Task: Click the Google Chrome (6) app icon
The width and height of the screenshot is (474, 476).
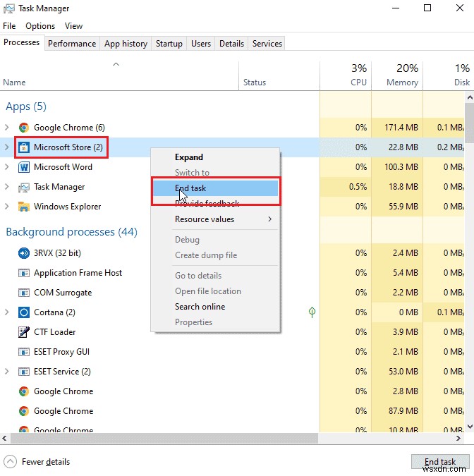Action: click(24, 128)
